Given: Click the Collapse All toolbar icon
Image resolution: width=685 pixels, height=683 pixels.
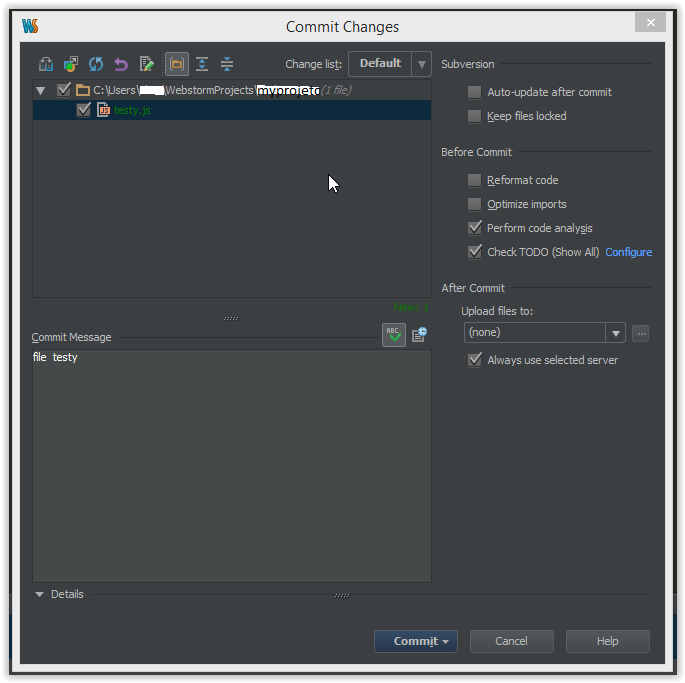Looking at the screenshot, I should point(227,64).
